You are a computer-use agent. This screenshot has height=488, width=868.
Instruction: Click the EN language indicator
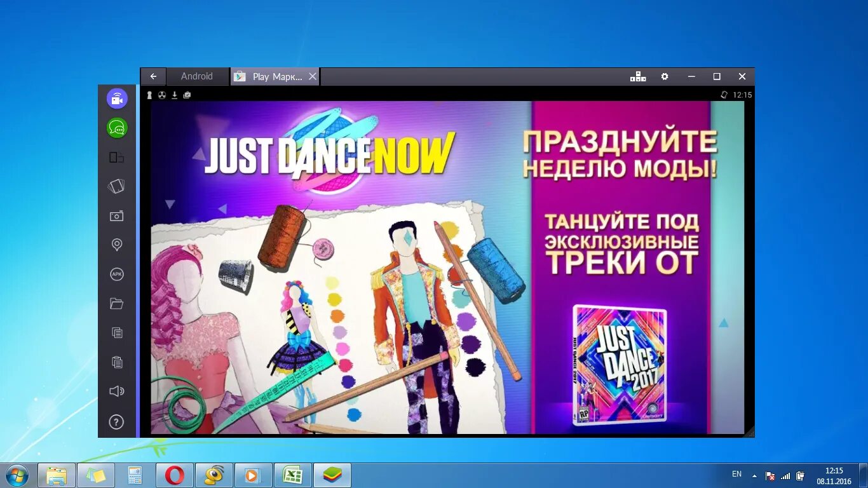coord(736,474)
